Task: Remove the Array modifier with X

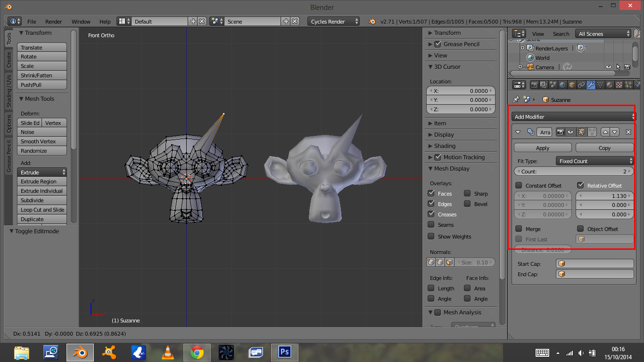Action: click(628, 132)
